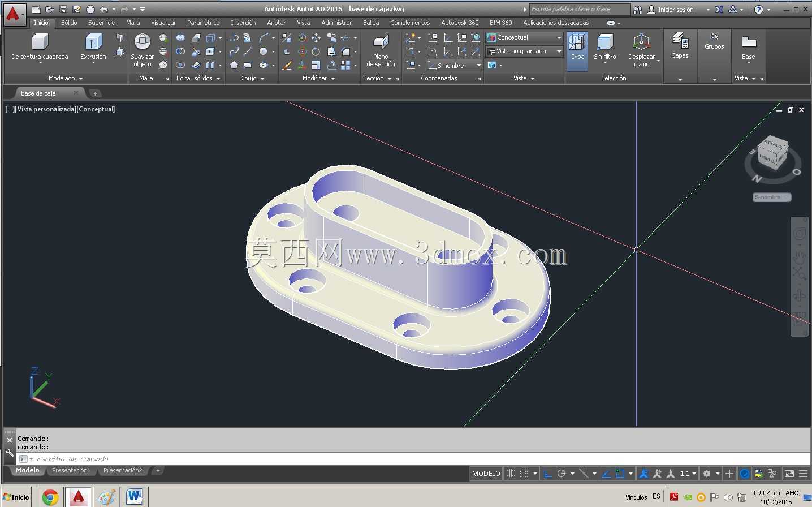Toggle the Criba culling button
This screenshot has height=507, width=812.
coord(577,51)
